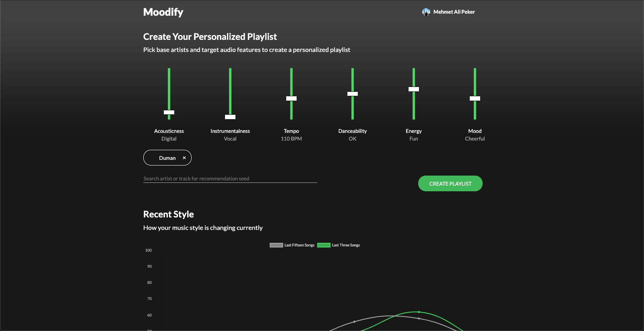Click the Moodify logo
Viewport: 644px width, 331px height.
[163, 12]
